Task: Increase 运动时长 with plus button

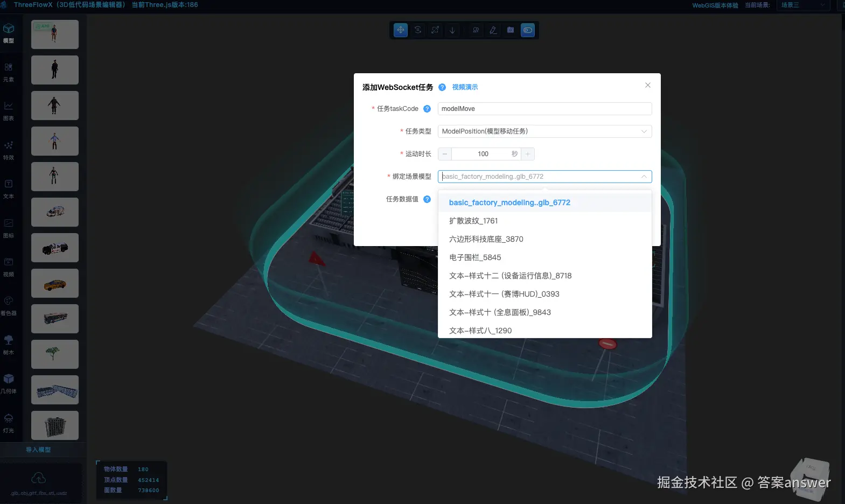Action: [528, 154]
